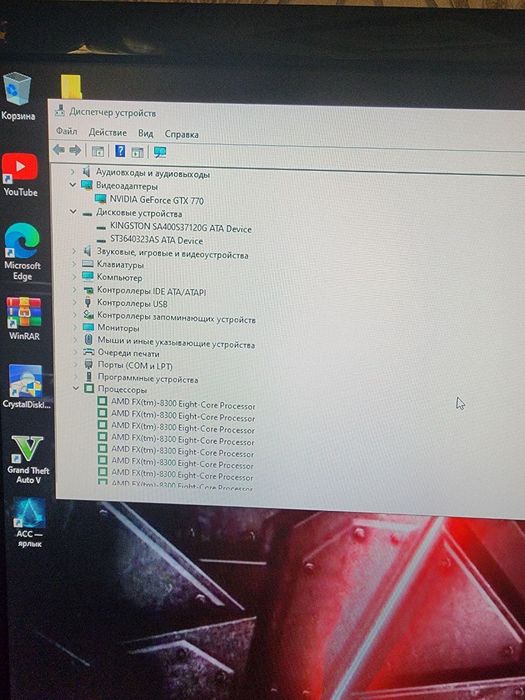Click the scan for hardware changes monitor icon
This screenshot has height=700, width=525.
pos(159,152)
